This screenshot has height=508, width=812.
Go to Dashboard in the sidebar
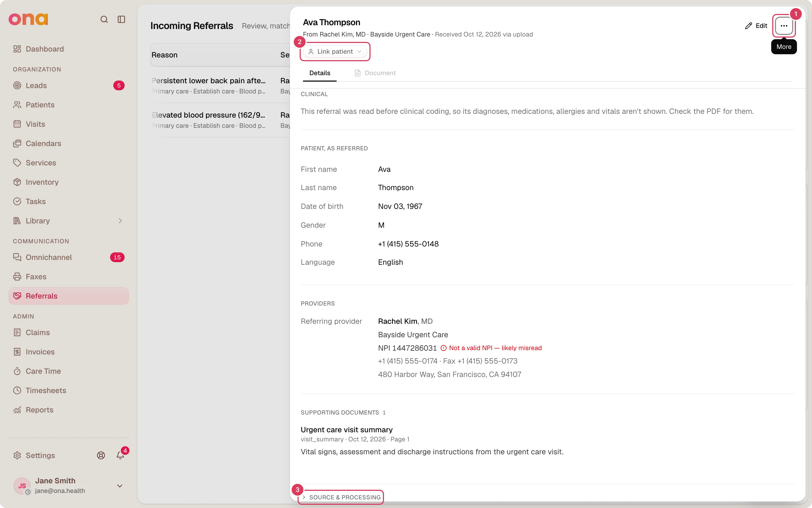tap(68, 49)
